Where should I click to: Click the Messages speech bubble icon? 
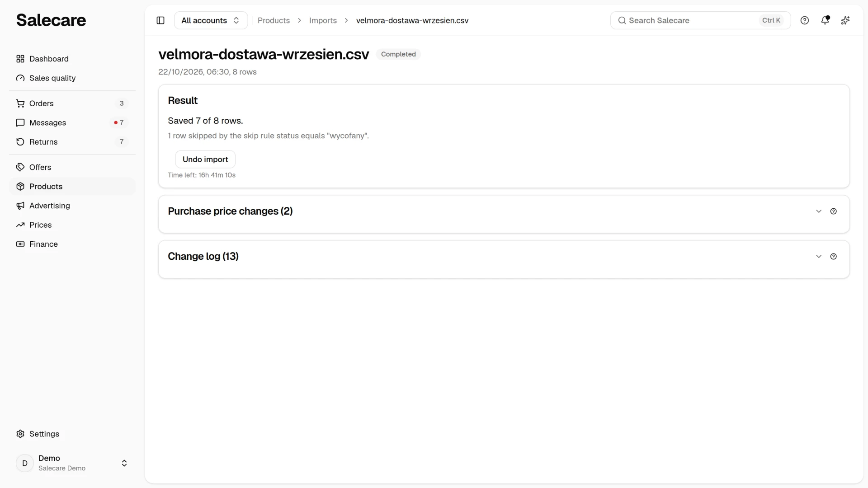(x=20, y=123)
